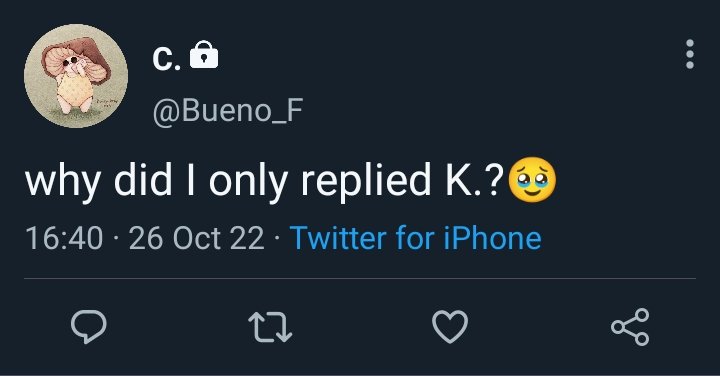Reply to the tweet using the speech bubble icon
Screen dimensions: 720x376
[x=89, y=327]
